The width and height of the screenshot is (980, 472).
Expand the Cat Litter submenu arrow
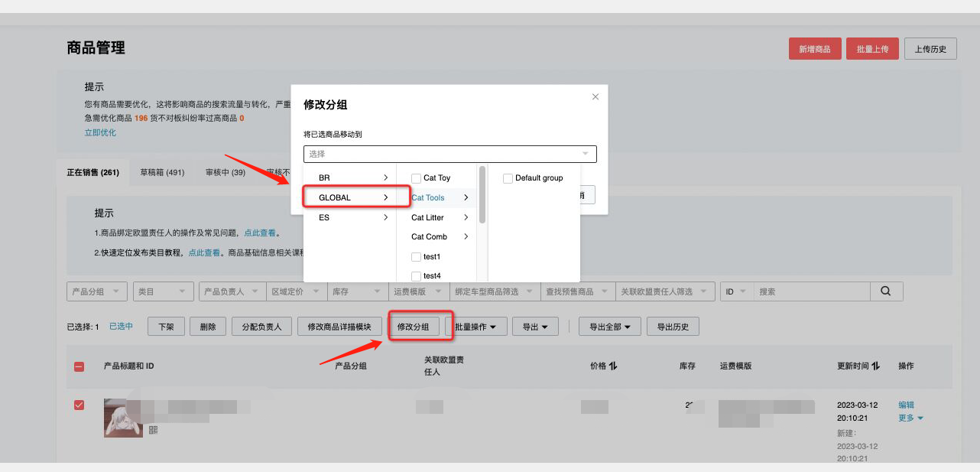point(466,217)
